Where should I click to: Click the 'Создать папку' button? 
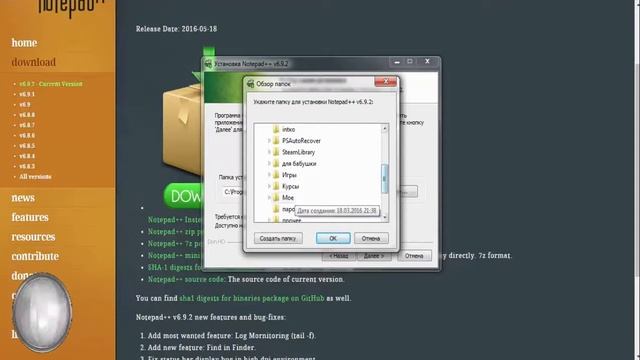tap(278, 238)
